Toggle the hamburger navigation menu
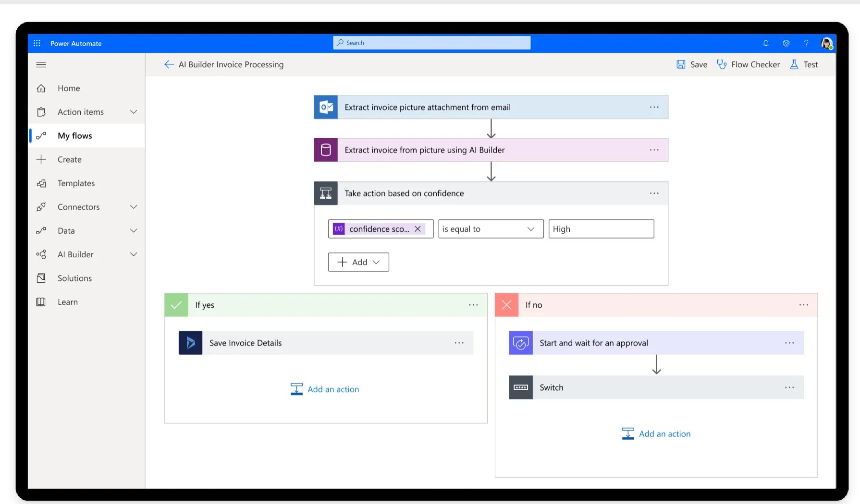Screen dimensions: 860x504 41,64
